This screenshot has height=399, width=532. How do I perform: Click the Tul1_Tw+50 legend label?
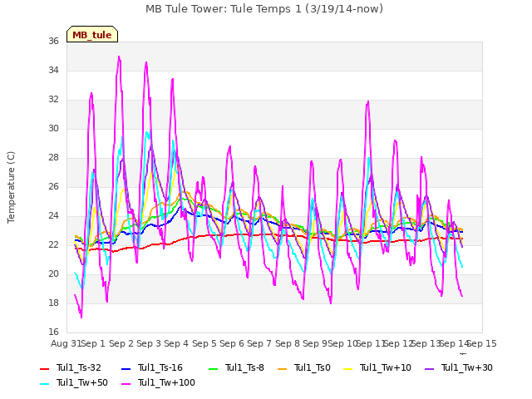click(x=82, y=382)
